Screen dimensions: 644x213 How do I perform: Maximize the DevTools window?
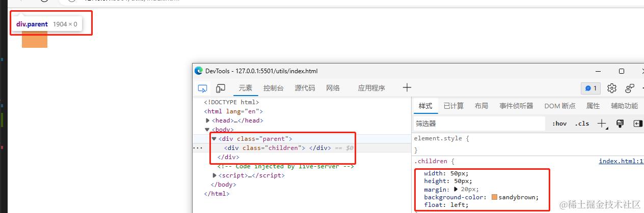pyautogui.click(x=621, y=71)
